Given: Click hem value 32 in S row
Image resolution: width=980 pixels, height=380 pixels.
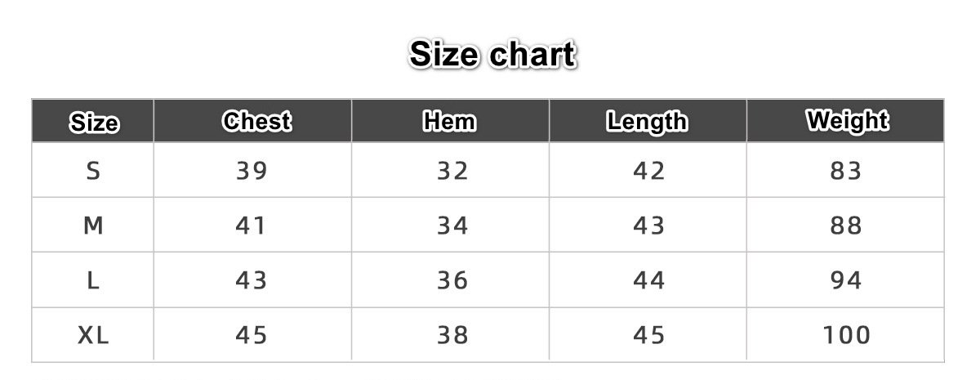Looking at the screenshot, I should (452, 171).
